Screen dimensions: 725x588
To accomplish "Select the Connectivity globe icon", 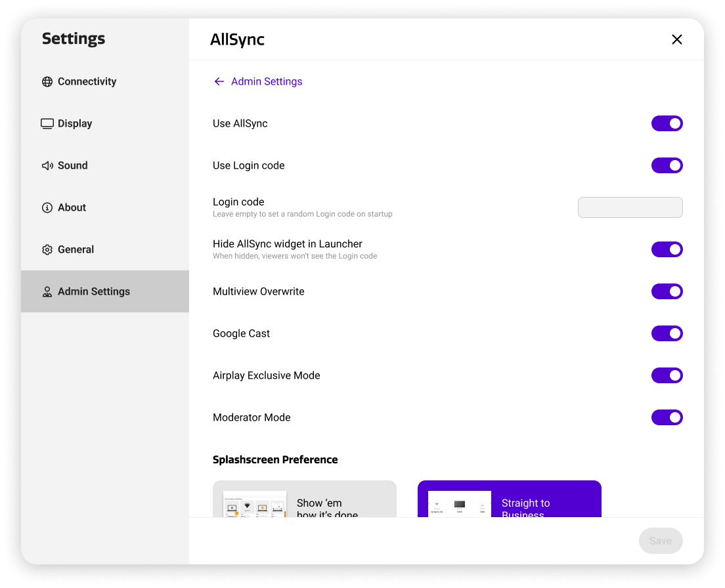I will [47, 81].
